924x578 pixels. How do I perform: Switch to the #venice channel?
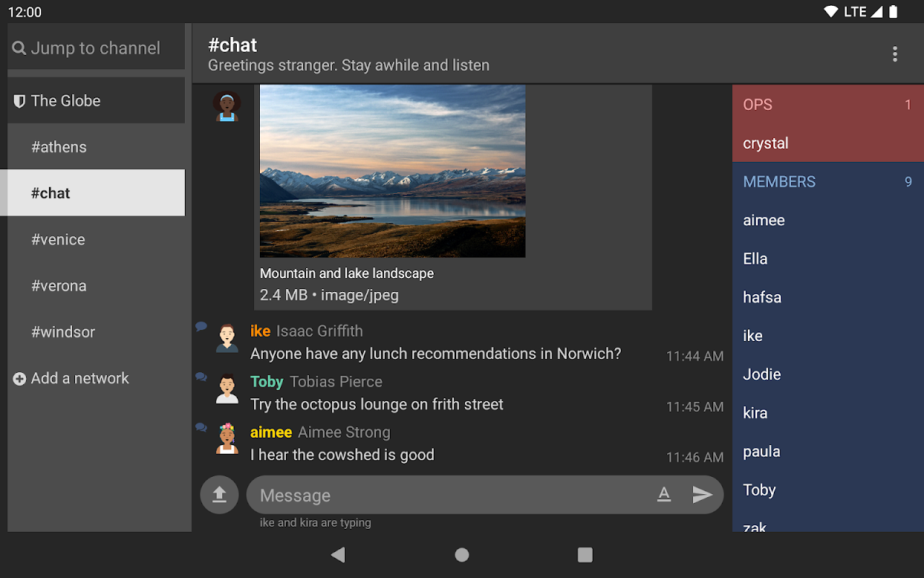[x=58, y=240]
